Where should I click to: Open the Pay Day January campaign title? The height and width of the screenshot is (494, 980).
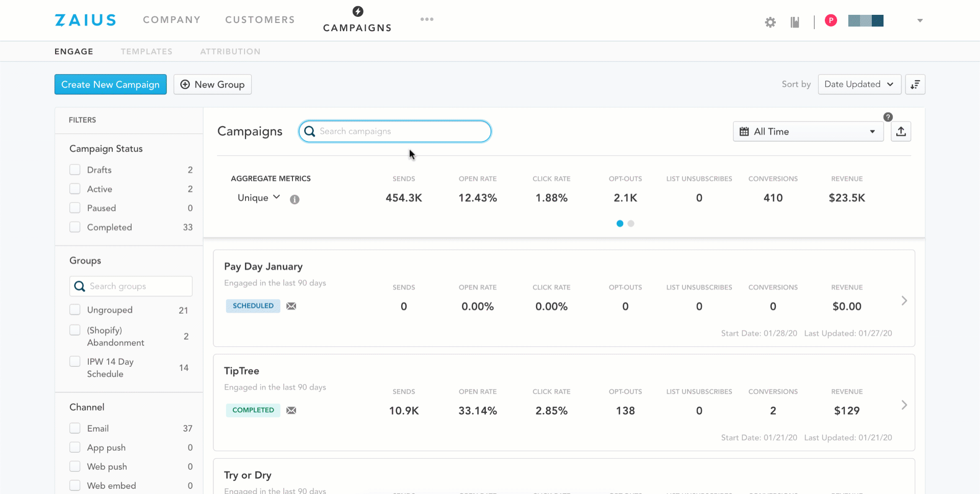[x=263, y=267]
